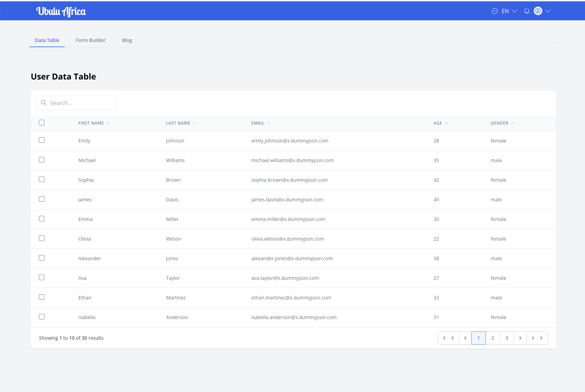Focus the Search input field

pos(76,103)
